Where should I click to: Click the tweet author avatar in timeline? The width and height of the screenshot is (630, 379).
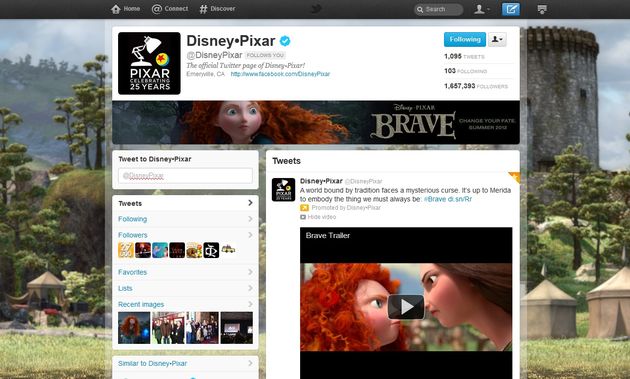283,189
